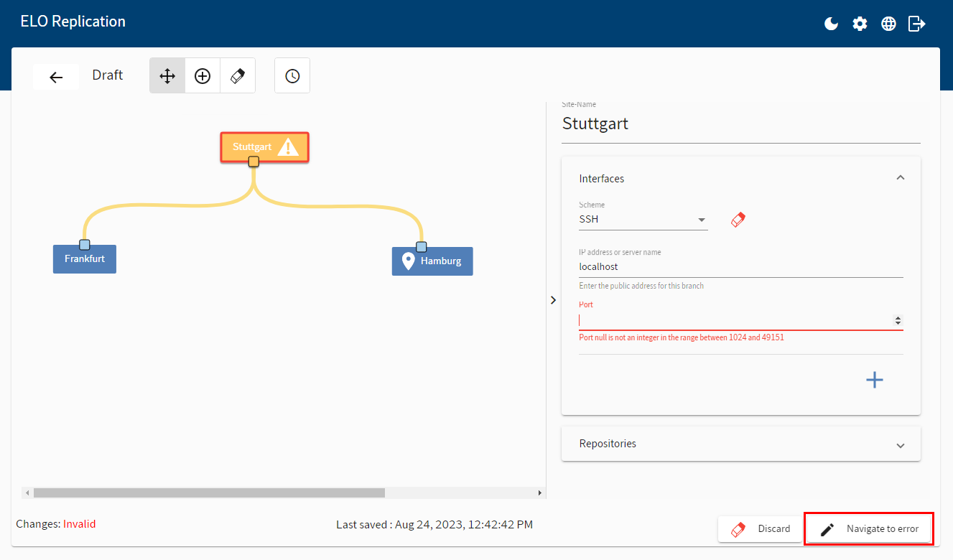Click Frankfurt's connector port

coord(84,245)
